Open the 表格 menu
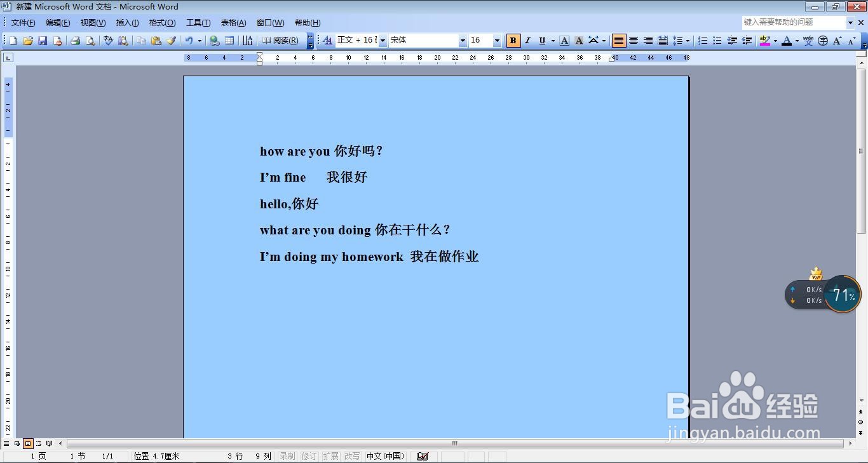868x463 pixels. (x=233, y=22)
